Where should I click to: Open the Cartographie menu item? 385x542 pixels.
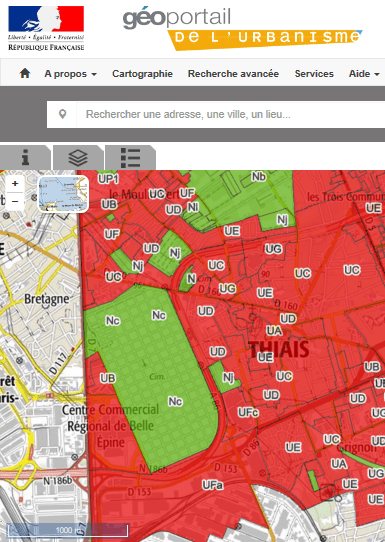click(x=142, y=74)
